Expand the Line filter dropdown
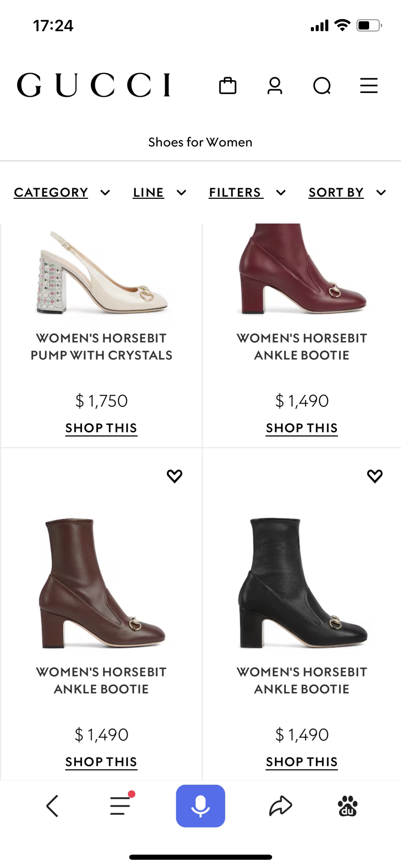 point(159,193)
